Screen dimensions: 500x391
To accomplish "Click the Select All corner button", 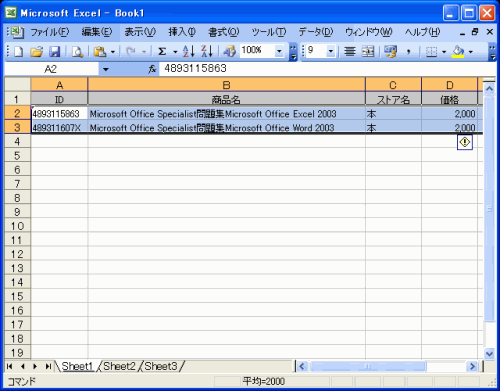I will pos(17,85).
